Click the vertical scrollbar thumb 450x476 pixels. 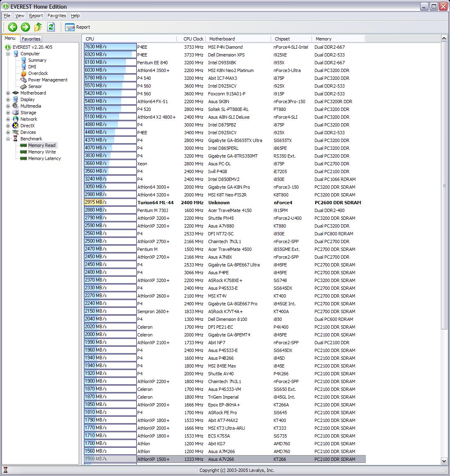point(444,185)
